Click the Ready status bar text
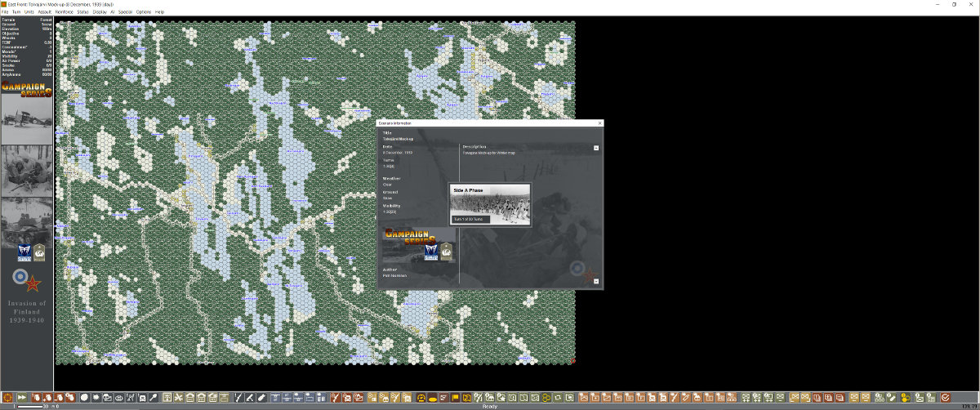980x410 pixels. (x=490, y=406)
